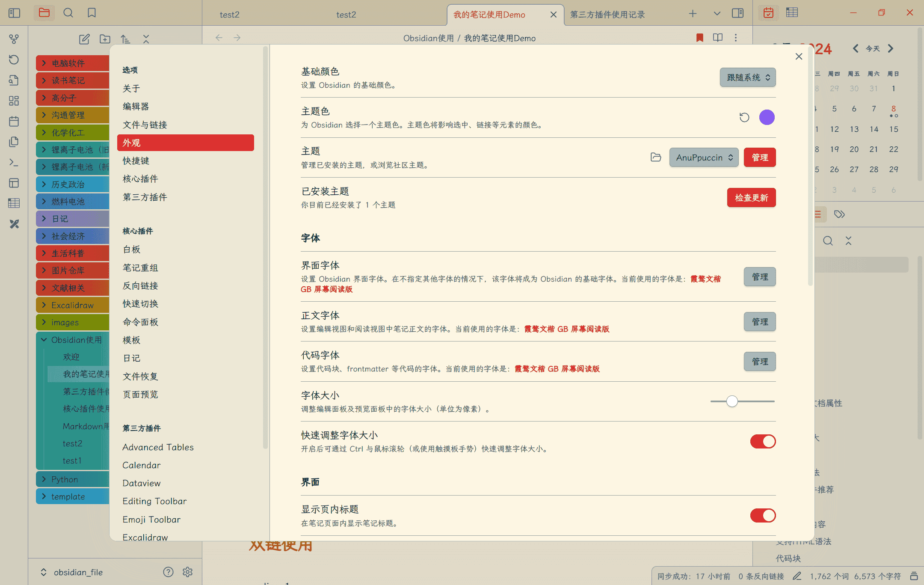
Task: Click the bookmark icon in left sidebar header
Action: click(92, 13)
